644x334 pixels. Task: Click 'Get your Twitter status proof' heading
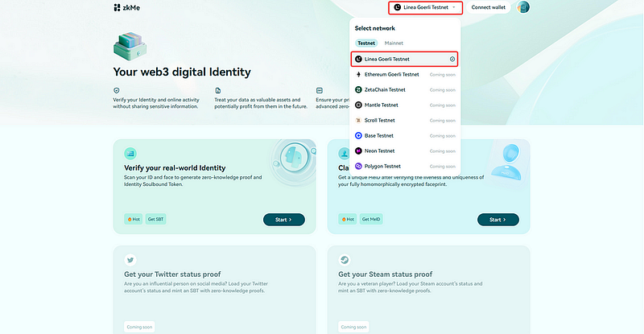172,274
